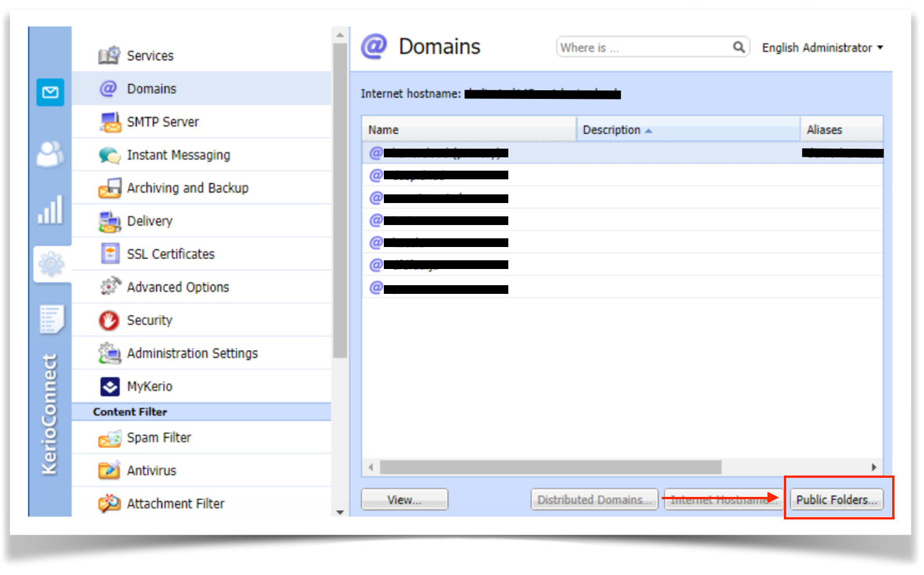This screenshot has width=924, height=575.
Task: Click the sidebar scroll down arrow
Action: [x=340, y=512]
